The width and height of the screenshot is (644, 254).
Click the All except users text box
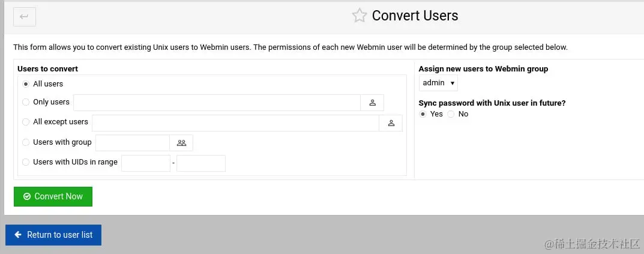coord(235,123)
